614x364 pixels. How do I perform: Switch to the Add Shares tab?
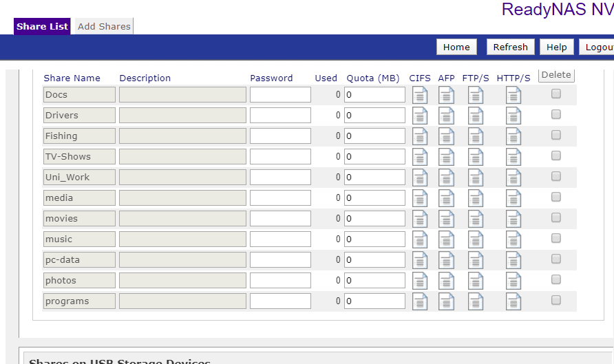pos(104,26)
